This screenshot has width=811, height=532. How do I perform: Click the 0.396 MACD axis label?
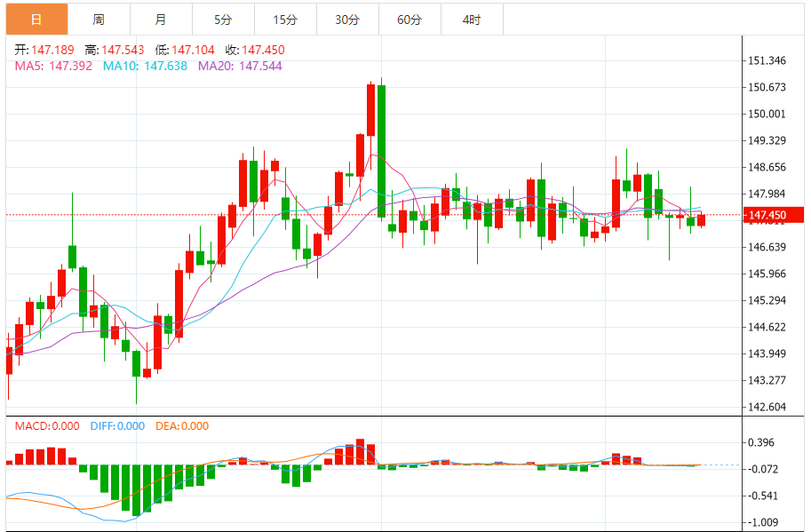(x=761, y=442)
